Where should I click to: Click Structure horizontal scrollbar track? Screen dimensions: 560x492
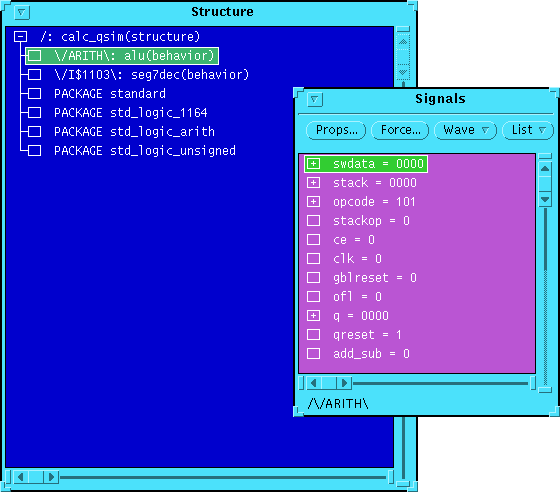pos(223,477)
